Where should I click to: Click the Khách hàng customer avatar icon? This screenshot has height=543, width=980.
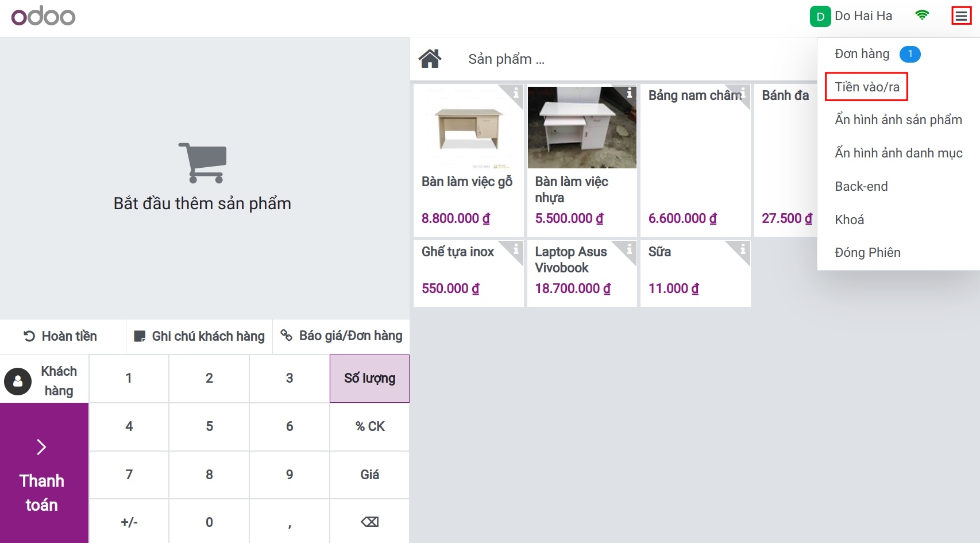click(x=18, y=381)
